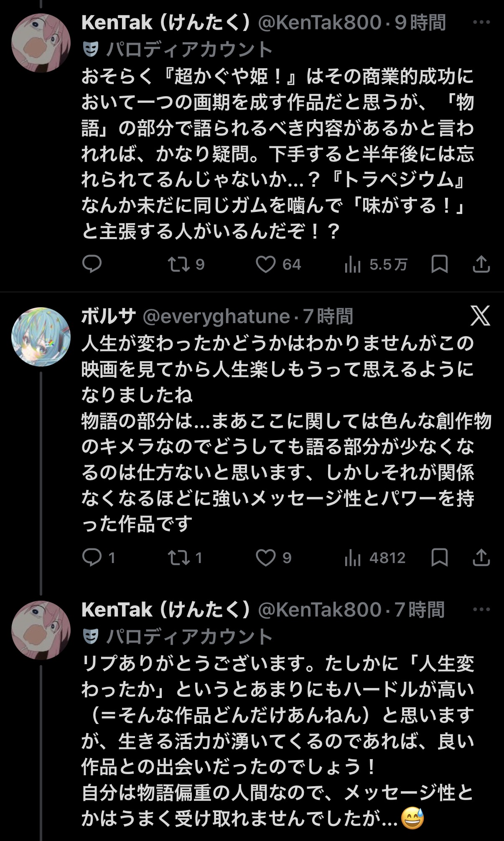The height and width of the screenshot is (841, 504).
Task: Click the X logo icon on ボルサ's tweet
Action: coord(480,316)
